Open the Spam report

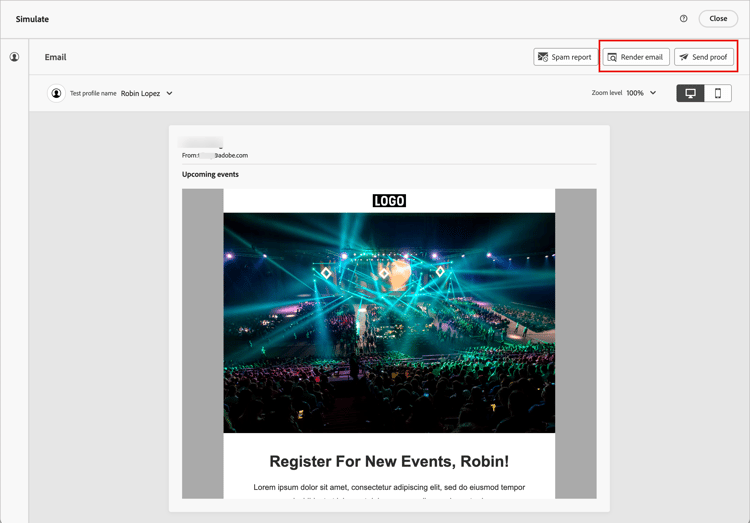565,57
